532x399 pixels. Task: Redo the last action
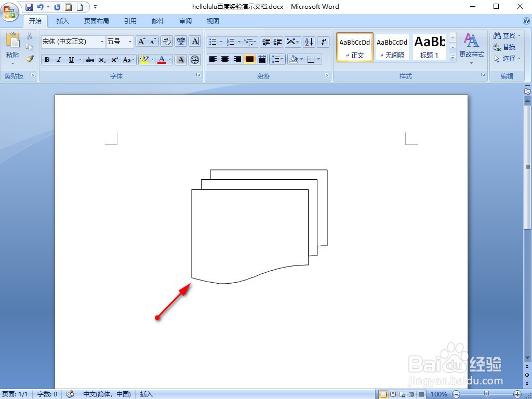point(57,7)
